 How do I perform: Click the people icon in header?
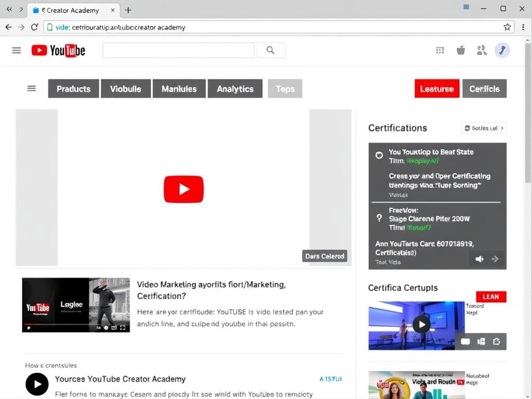[x=482, y=50]
